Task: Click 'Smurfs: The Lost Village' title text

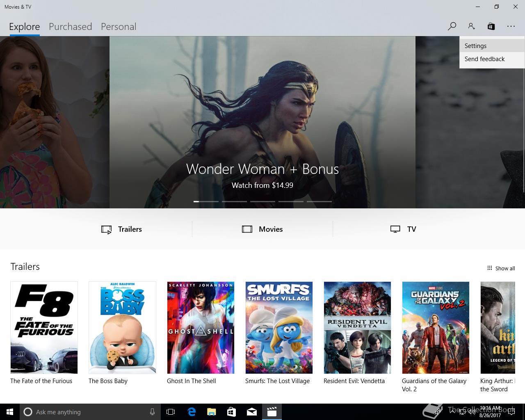Action: (277, 381)
